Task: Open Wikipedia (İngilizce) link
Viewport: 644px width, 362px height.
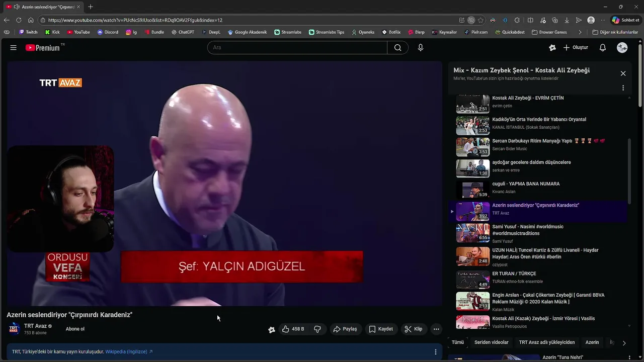Action: click(126, 352)
